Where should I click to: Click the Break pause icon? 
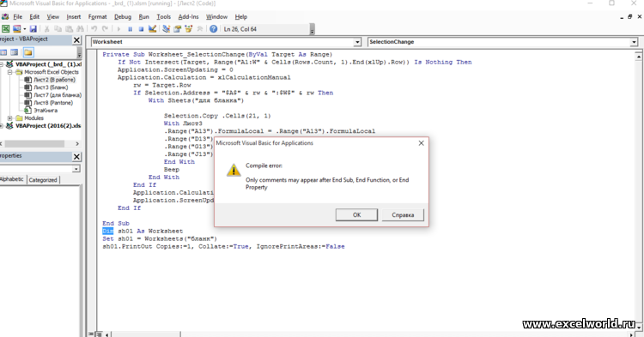click(x=130, y=29)
